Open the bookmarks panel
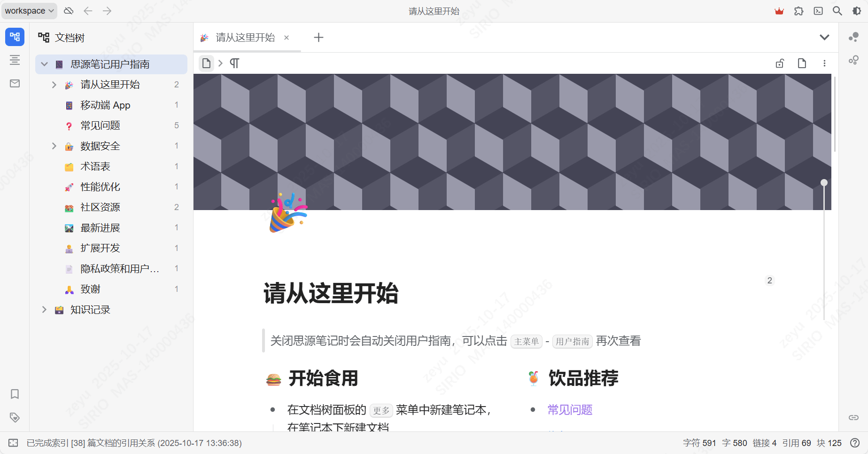 15,394
